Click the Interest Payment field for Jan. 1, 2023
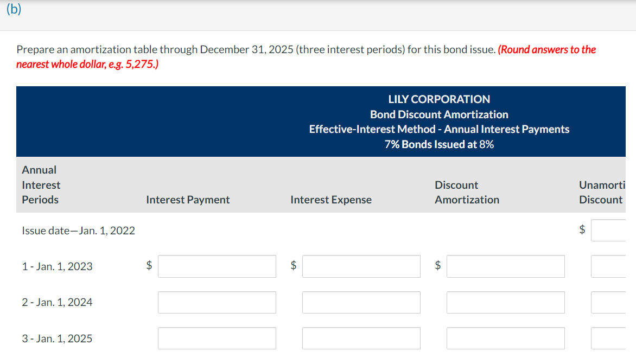The height and width of the screenshot is (364, 636). coord(217,266)
